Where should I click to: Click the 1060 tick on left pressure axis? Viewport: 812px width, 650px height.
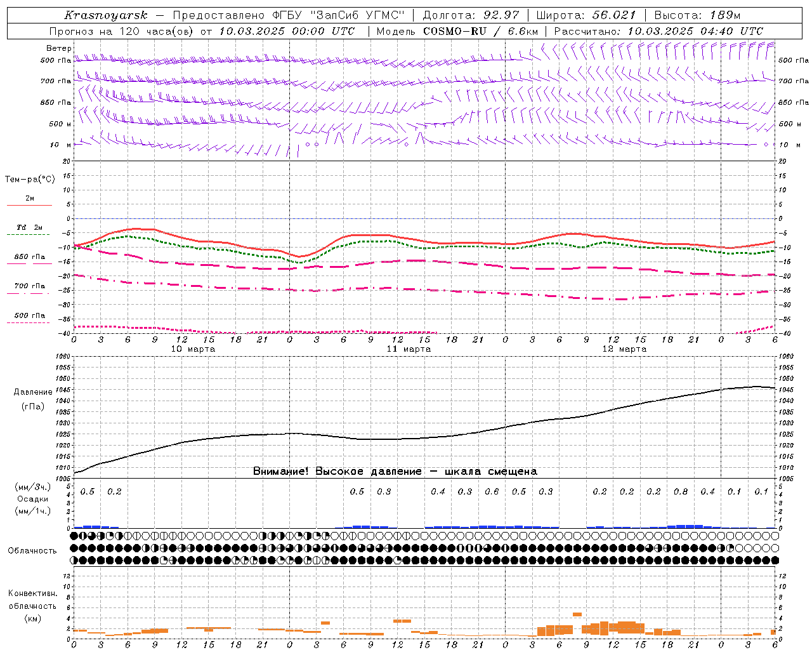pos(62,357)
